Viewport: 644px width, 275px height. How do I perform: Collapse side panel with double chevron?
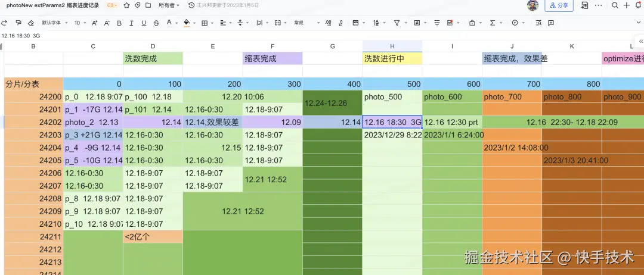640,41
